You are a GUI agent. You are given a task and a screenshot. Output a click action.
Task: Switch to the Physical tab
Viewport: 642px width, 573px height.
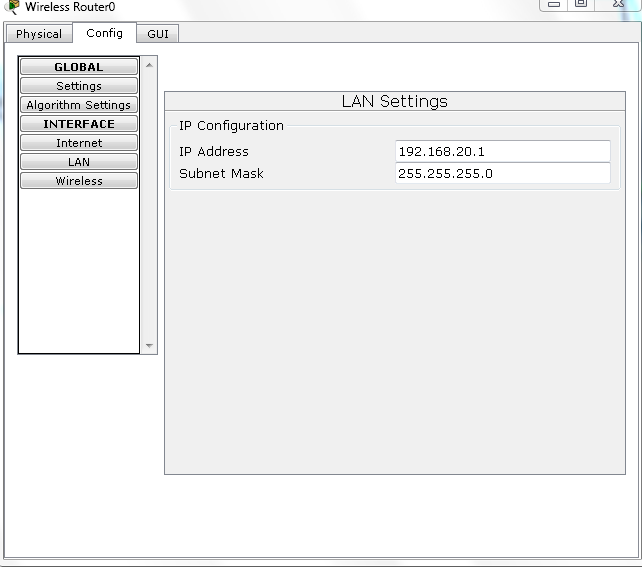tap(39, 34)
